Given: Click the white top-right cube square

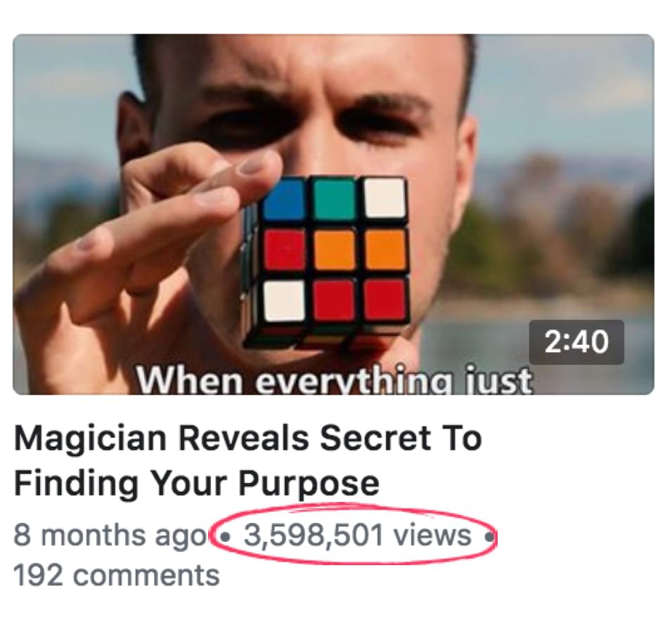Looking at the screenshot, I should (385, 198).
